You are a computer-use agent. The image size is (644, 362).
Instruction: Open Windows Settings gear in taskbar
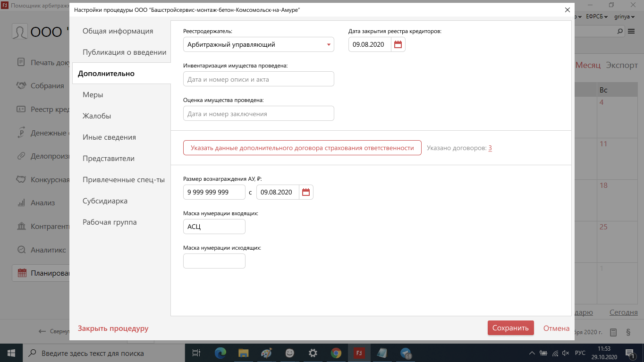pyautogui.click(x=313, y=353)
